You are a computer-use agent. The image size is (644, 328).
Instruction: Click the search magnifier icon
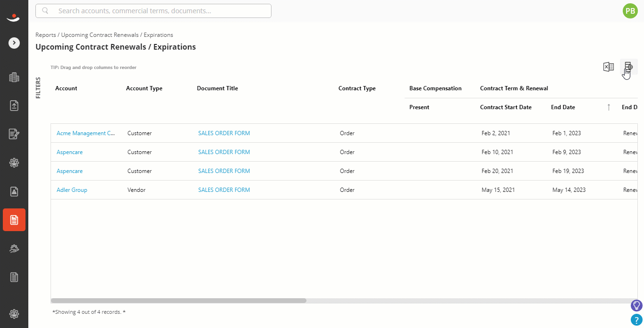[45, 10]
